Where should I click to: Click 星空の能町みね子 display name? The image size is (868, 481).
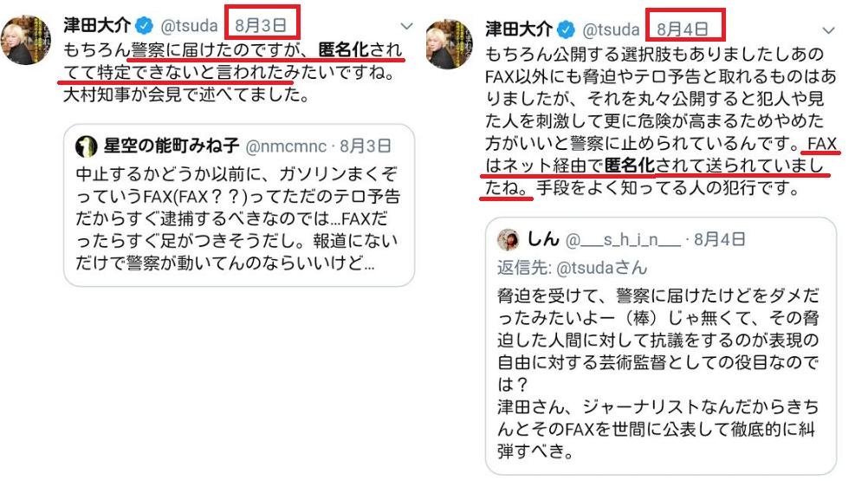(x=172, y=146)
